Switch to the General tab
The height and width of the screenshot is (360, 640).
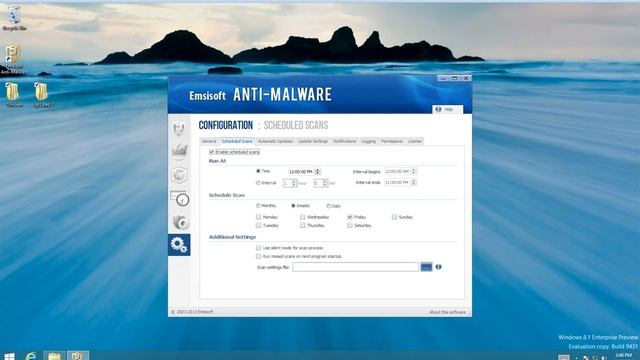[209, 141]
